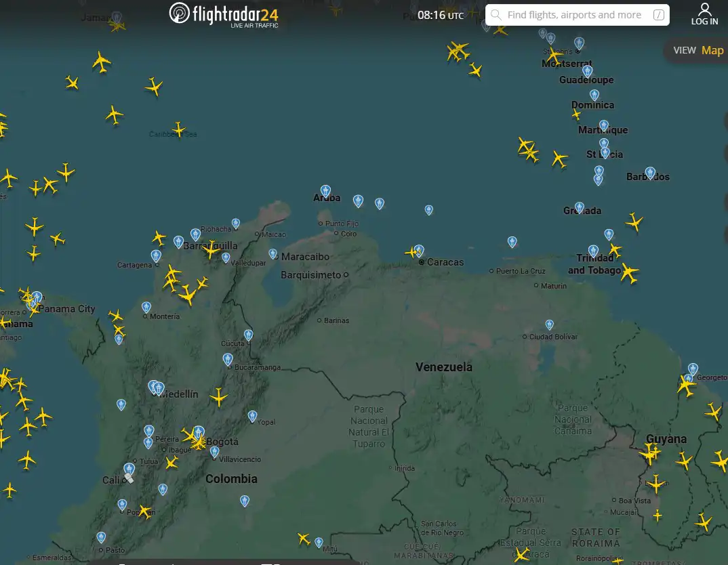The height and width of the screenshot is (565, 728).
Task: Click the airport pin above Grenada
Action: tap(580, 207)
